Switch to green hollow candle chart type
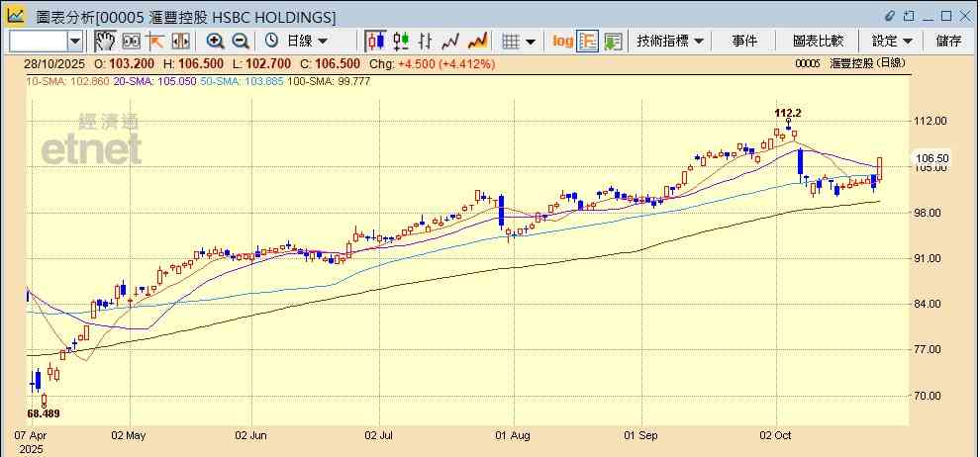 (401, 41)
